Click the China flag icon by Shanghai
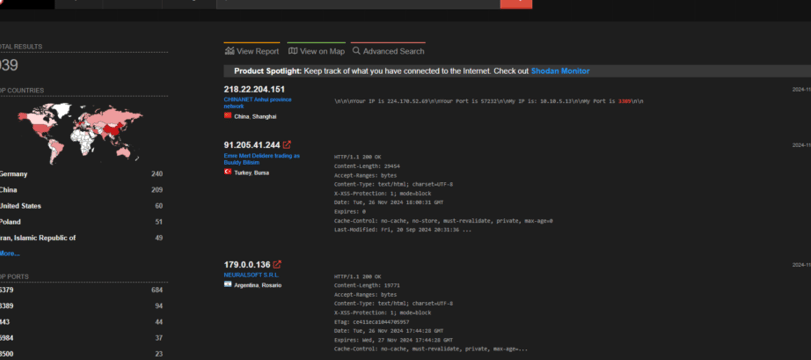 [228, 116]
